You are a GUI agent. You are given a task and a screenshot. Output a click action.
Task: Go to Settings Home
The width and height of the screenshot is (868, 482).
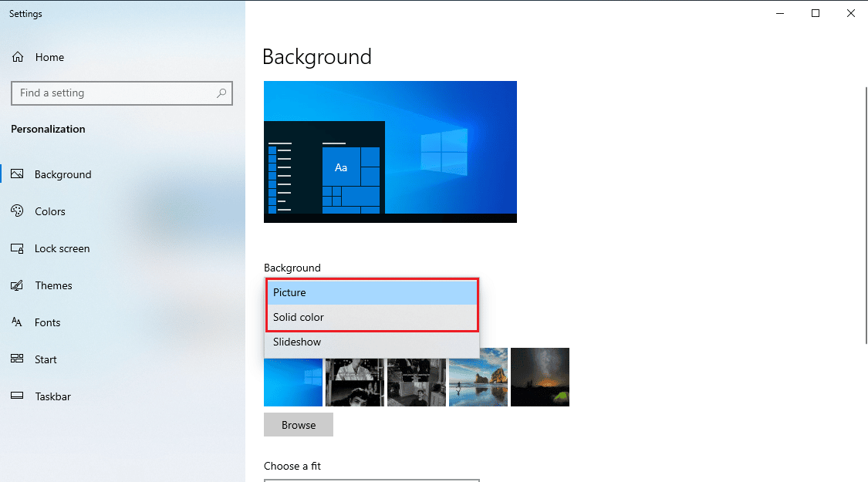pyautogui.click(x=123, y=57)
